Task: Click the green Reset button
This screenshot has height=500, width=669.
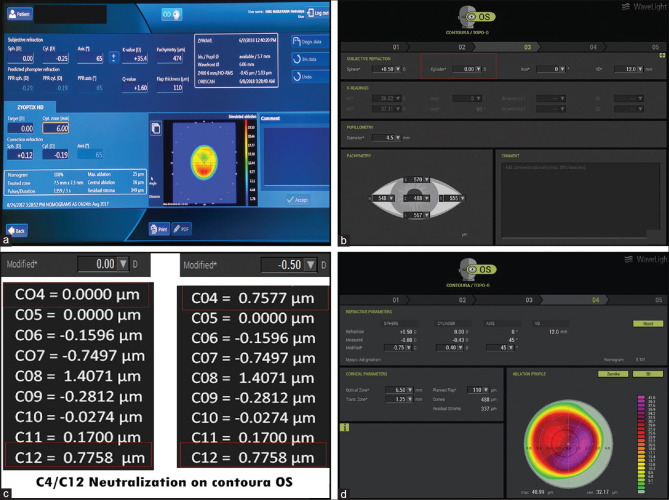Action: tap(648, 324)
